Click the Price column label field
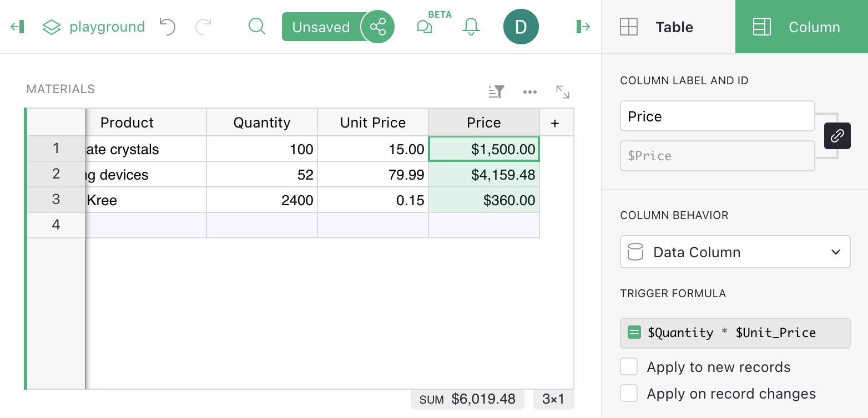Viewport: 868px width, 418px height. coord(716,116)
